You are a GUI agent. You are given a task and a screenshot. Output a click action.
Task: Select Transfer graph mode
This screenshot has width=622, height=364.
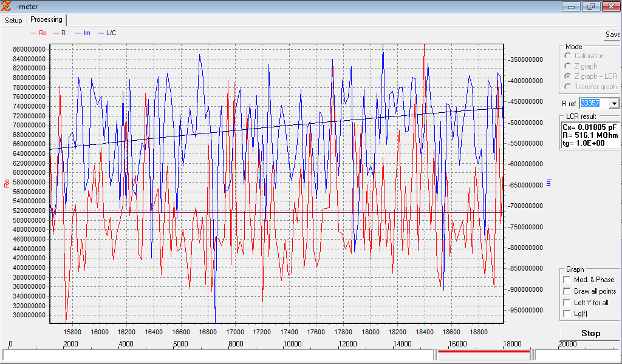(x=568, y=86)
